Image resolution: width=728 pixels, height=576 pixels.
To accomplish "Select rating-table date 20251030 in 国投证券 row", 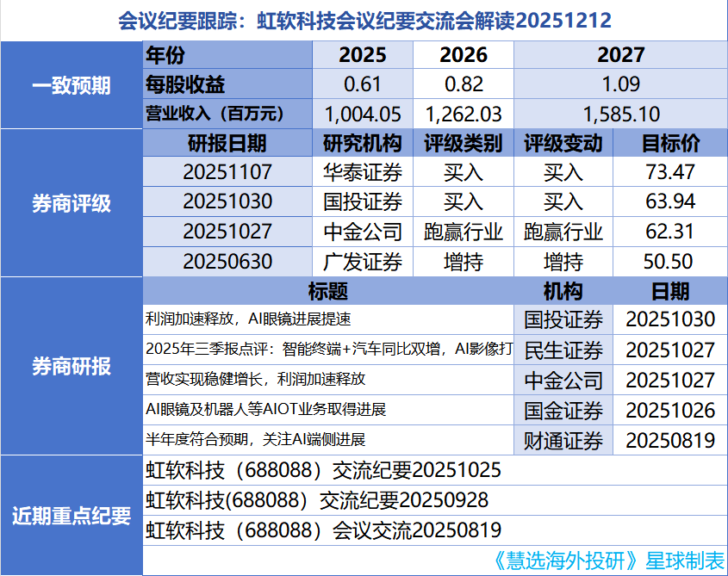I will click(x=227, y=201).
